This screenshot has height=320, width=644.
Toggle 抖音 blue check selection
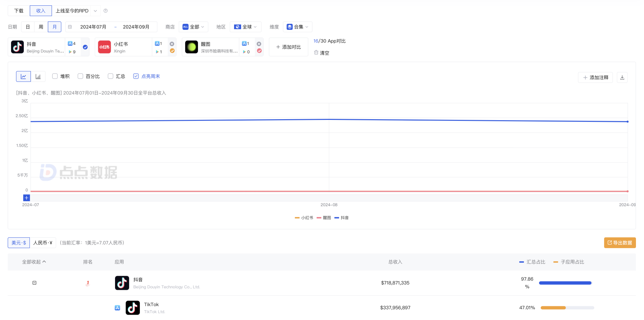[x=85, y=47]
